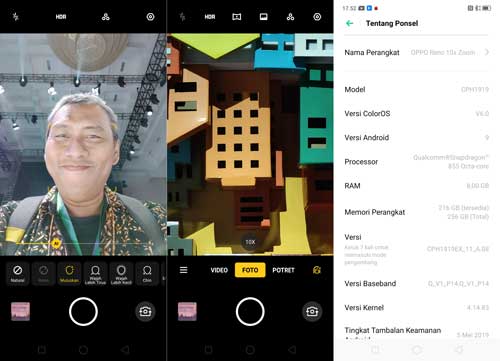
Task: Tap the 10X zoom indicator
Action: pos(250,242)
